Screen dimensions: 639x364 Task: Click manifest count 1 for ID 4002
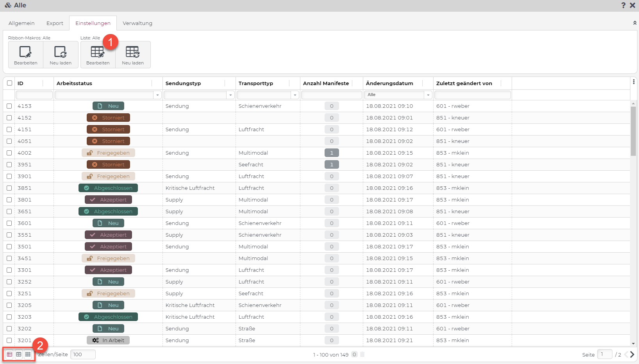click(332, 153)
